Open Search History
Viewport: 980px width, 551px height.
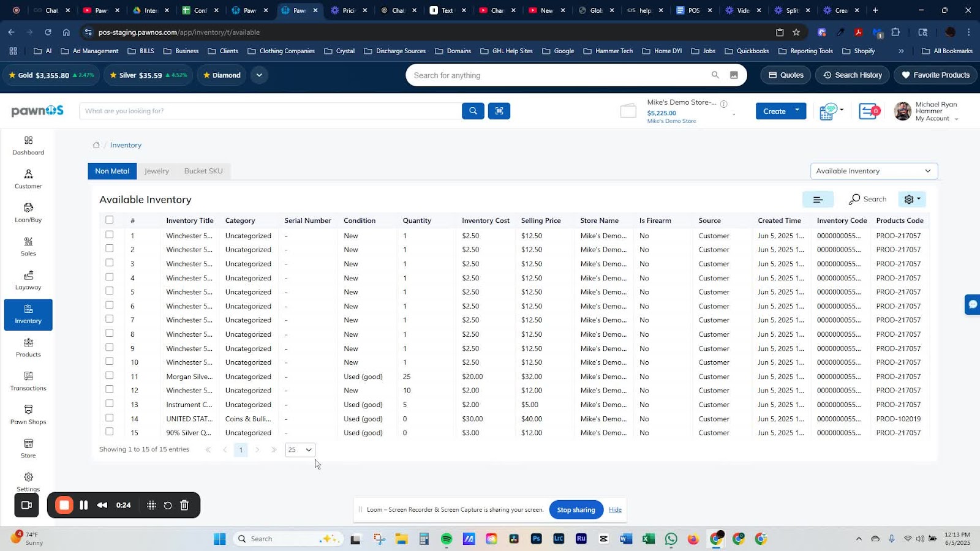pos(853,75)
